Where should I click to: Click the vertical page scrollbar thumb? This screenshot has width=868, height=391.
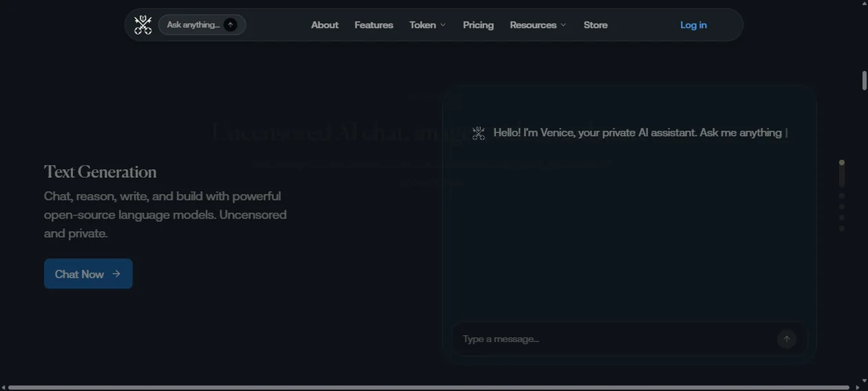click(x=864, y=80)
